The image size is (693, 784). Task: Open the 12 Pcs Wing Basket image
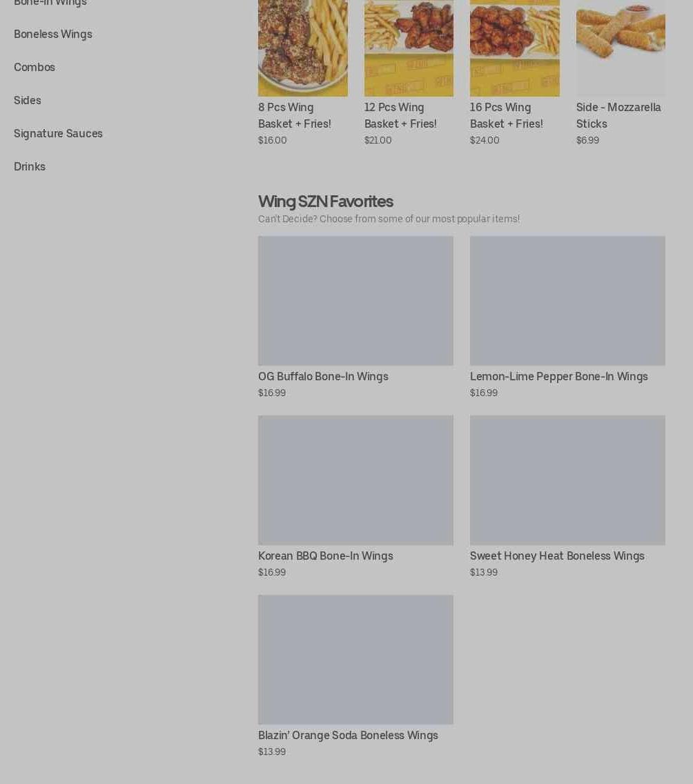pyautogui.click(x=409, y=48)
